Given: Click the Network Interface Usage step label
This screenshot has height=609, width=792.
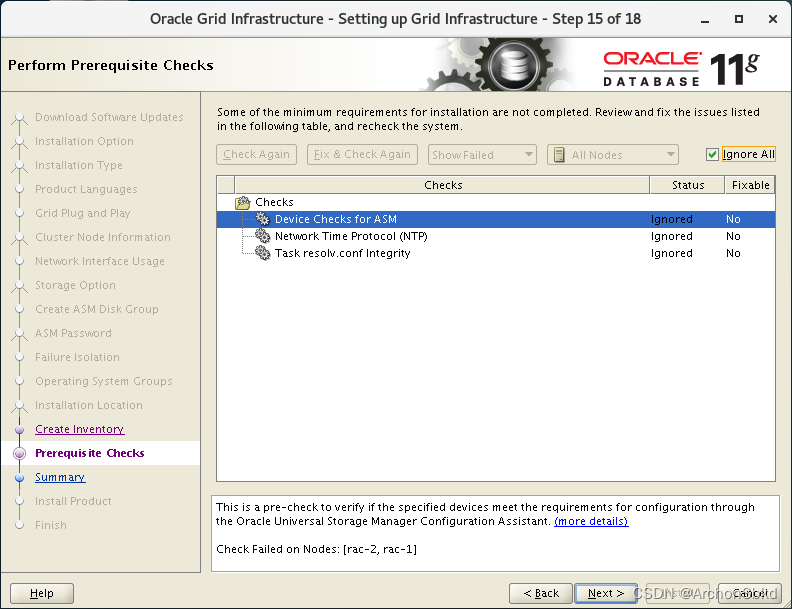Looking at the screenshot, I should 100,261.
